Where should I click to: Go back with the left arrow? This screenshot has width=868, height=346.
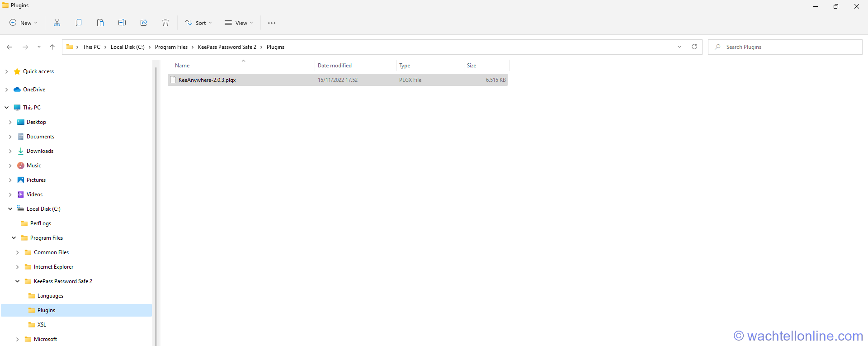9,47
